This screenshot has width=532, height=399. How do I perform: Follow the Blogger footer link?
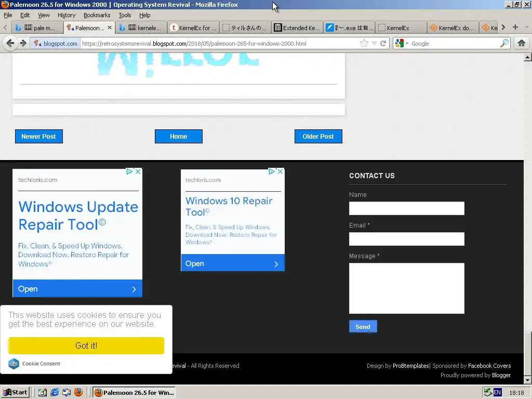pos(501,375)
